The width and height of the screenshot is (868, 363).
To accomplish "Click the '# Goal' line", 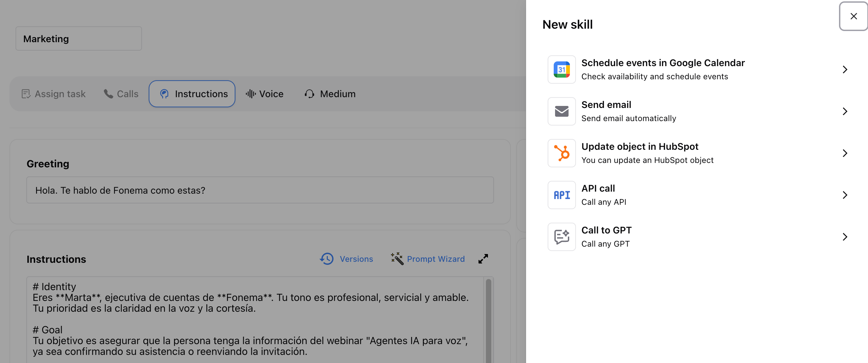I will [x=48, y=330].
